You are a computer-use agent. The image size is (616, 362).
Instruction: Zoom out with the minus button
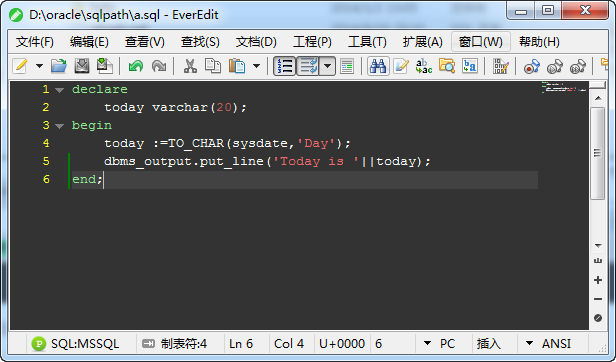coord(598,299)
